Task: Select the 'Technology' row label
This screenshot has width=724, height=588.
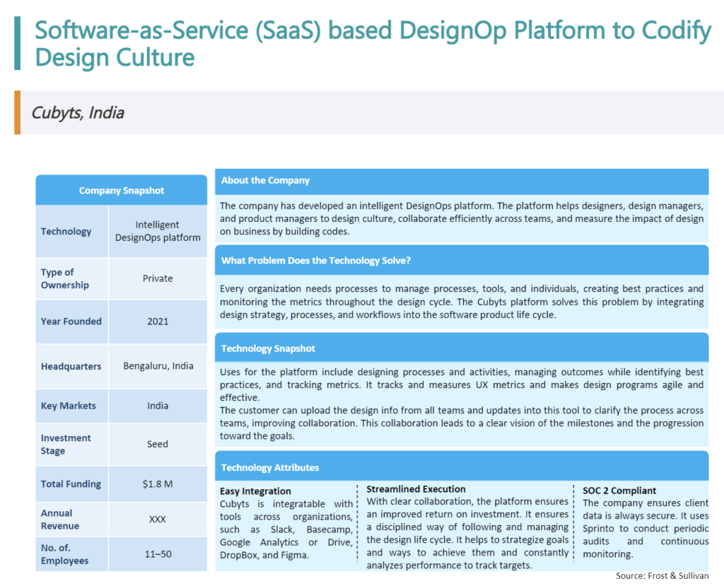Action: [66, 231]
